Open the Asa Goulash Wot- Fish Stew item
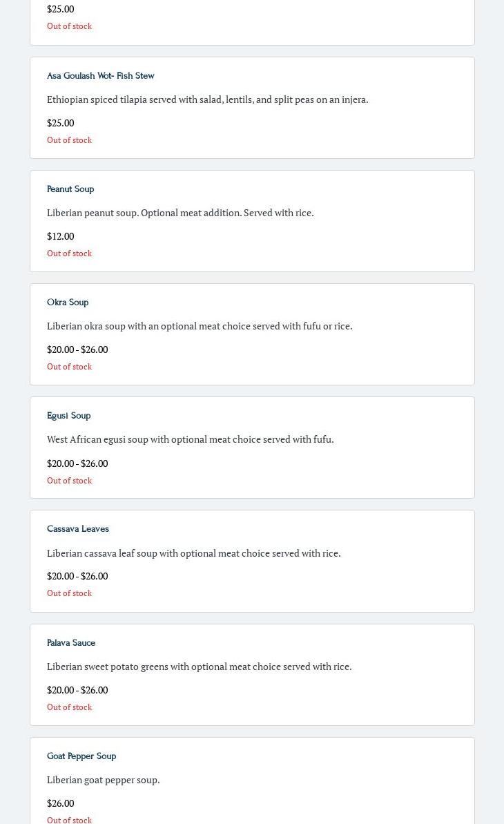The height and width of the screenshot is (824, 504). point(100,75)
